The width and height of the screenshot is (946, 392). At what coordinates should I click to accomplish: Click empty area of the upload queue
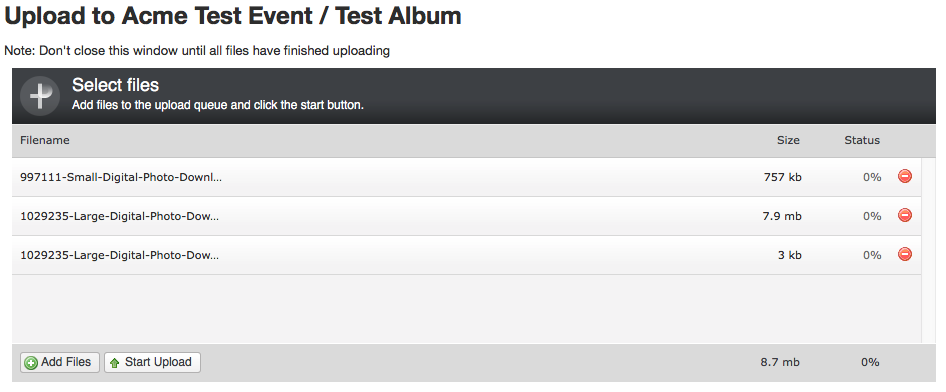tap(466, 309)
